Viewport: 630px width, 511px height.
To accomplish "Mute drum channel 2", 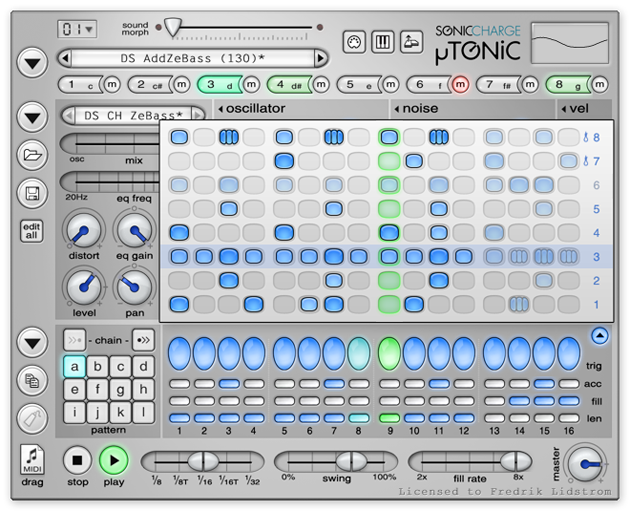I will tap(182, 84).
